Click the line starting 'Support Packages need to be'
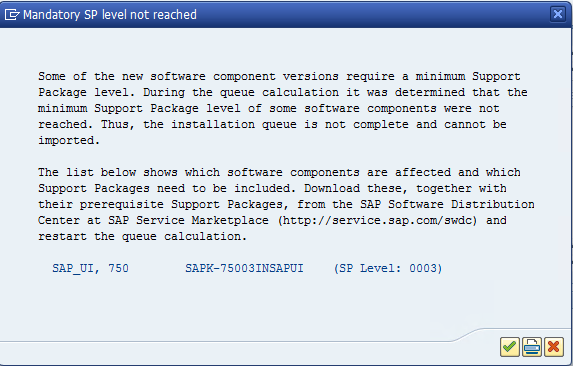 [272, 188]
